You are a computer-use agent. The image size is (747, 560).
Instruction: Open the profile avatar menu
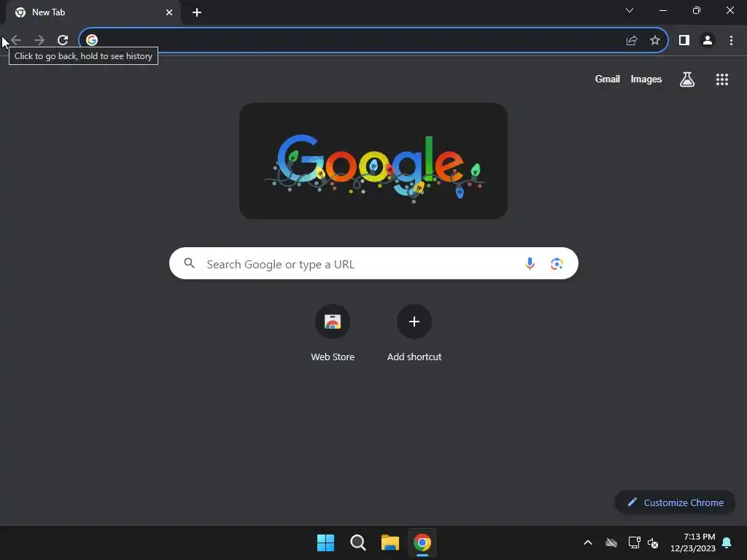tap(708, 41)
